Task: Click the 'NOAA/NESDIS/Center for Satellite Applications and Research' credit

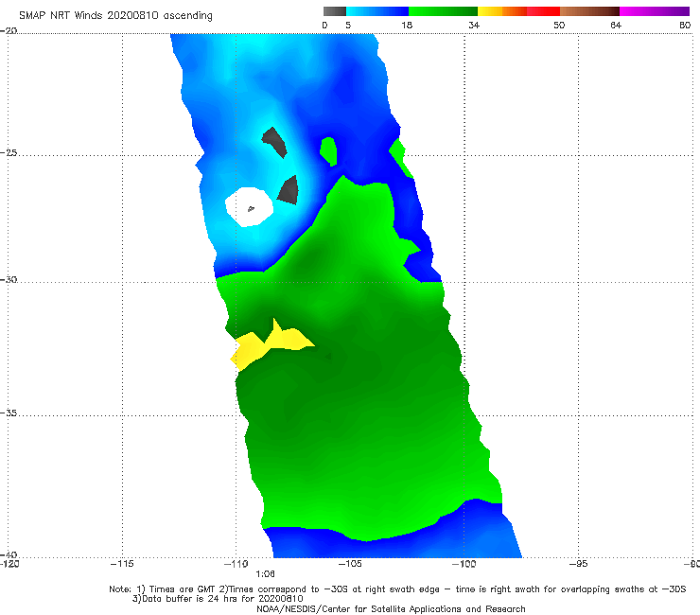Action: (391, 608)
